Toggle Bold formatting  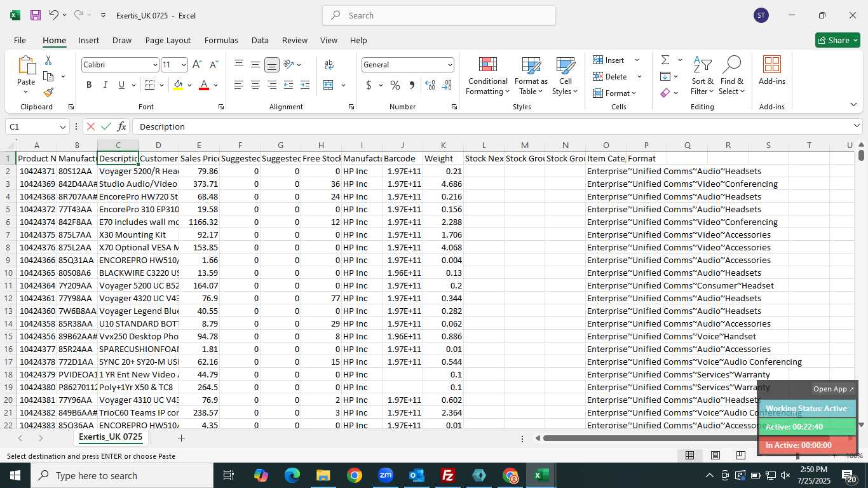(89, 85)
